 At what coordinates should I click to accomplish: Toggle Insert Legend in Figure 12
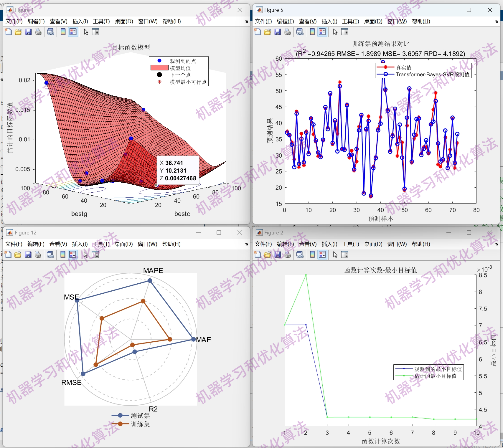(73, 255)
